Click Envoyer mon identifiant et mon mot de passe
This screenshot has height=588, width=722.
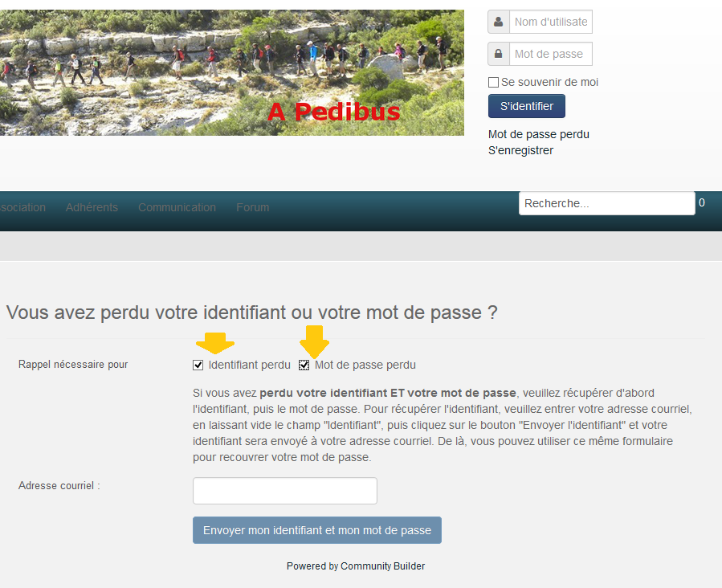pos(317,530)
